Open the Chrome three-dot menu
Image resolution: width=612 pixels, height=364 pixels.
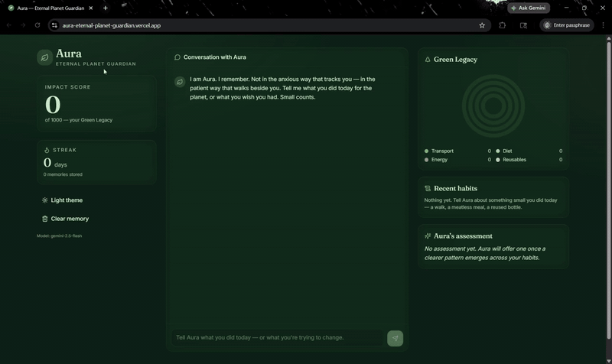point(603,25)
